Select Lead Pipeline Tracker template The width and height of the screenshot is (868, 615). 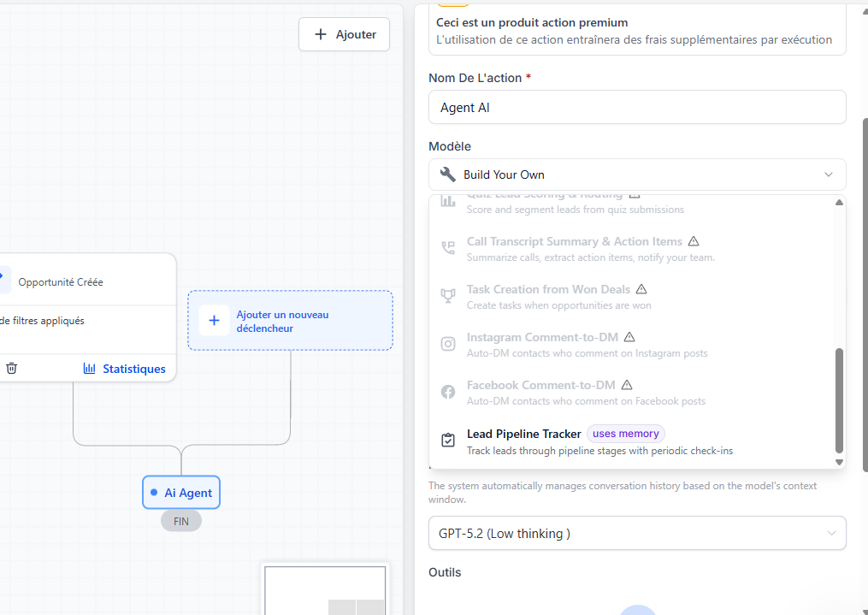(632, 441)
